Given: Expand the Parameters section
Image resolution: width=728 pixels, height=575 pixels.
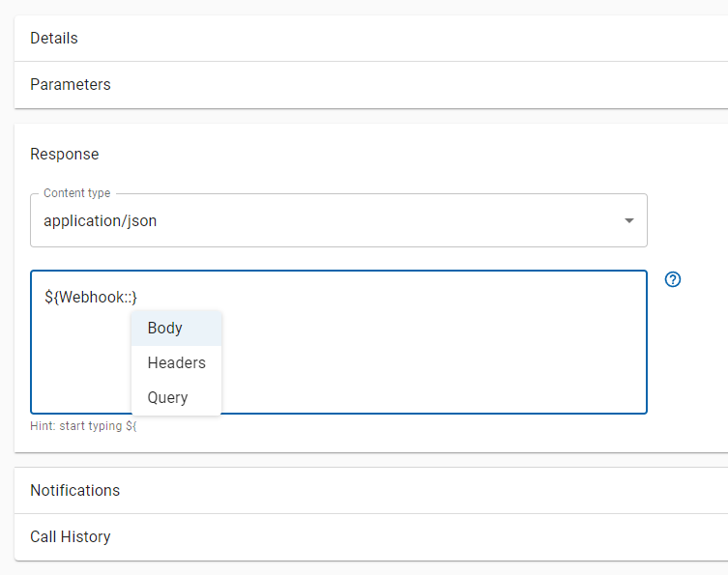Looking at the screenshot, I should [x=71, y=85].
